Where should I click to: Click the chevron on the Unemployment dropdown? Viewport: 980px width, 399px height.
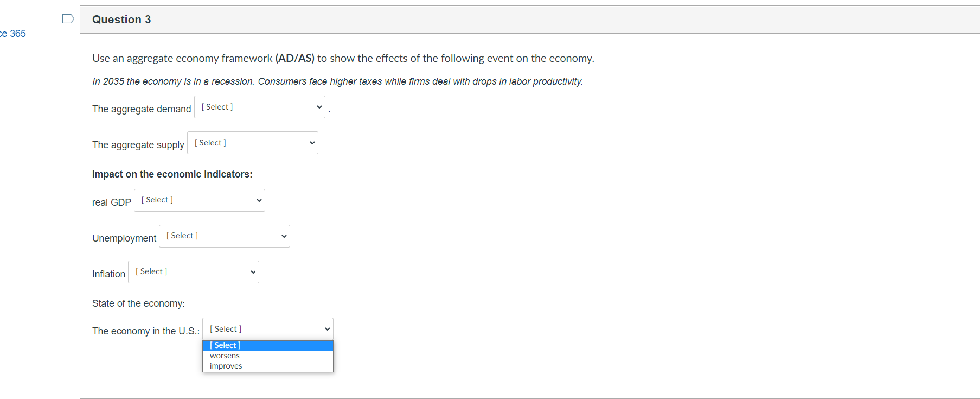(x=284, y=236)
